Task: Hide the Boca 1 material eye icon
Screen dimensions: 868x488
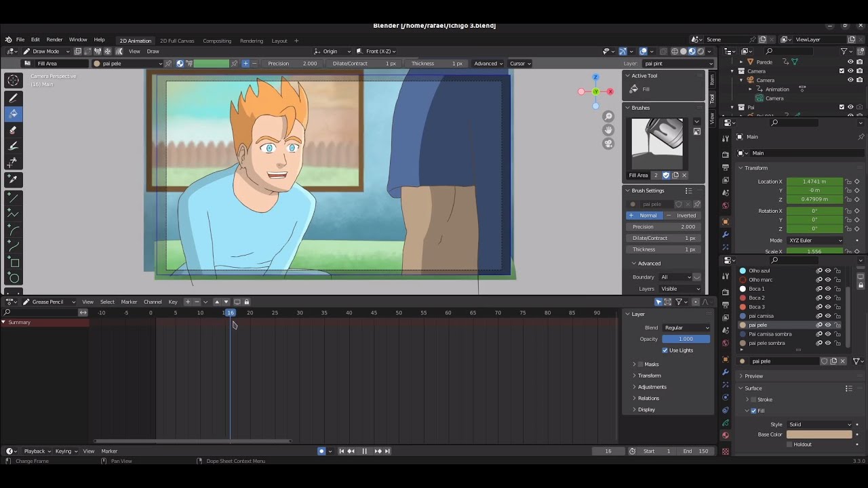Action: pos(828,289)
